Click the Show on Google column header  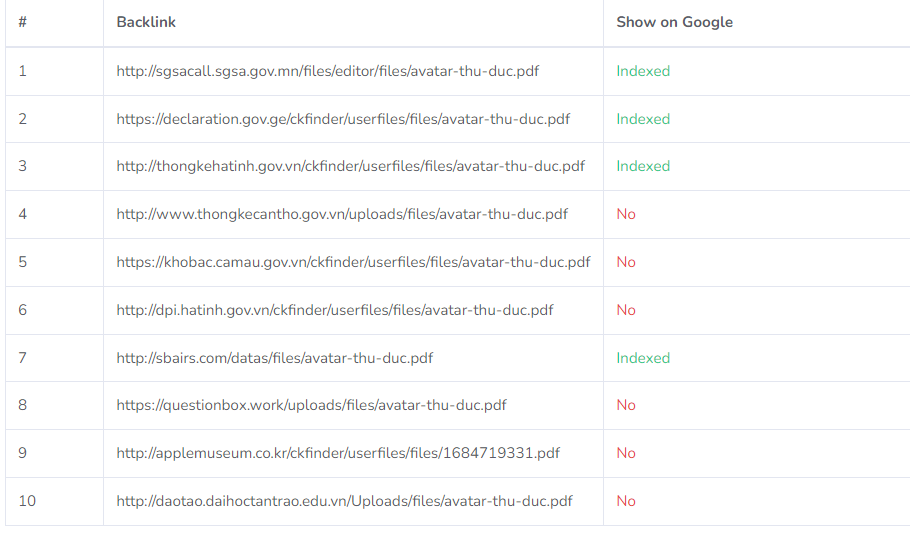(674, 22)
